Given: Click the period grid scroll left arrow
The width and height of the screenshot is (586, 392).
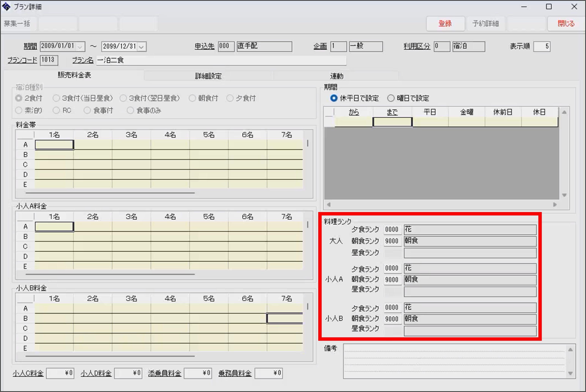Looking at the screenshot, I should click(329, 204).
